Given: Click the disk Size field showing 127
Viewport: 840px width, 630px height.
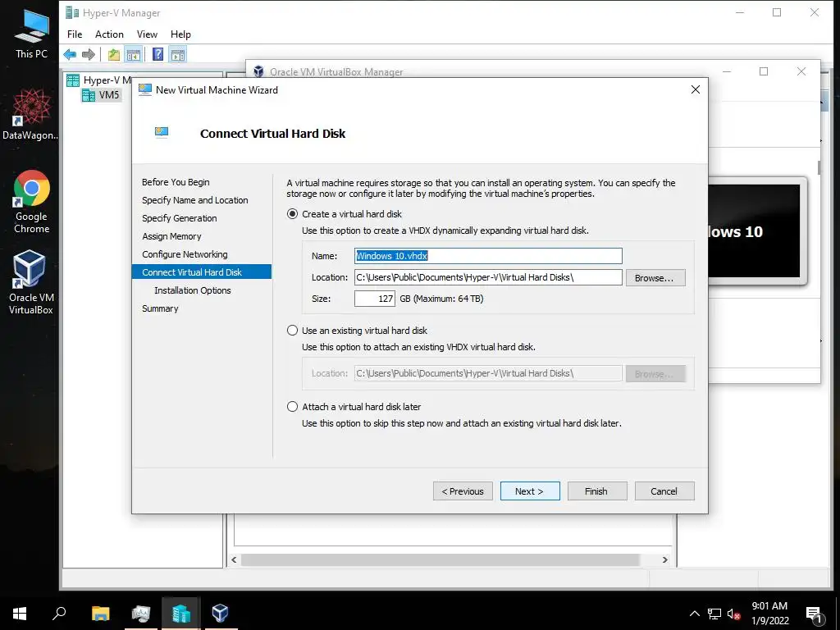Looking at the screenshot, I should tap(374, 299).
